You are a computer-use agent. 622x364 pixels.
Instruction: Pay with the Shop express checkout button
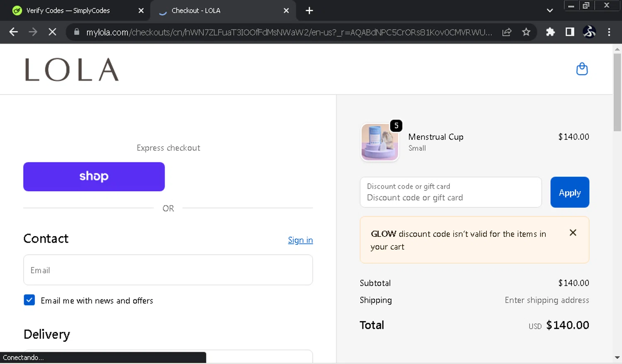94,176
